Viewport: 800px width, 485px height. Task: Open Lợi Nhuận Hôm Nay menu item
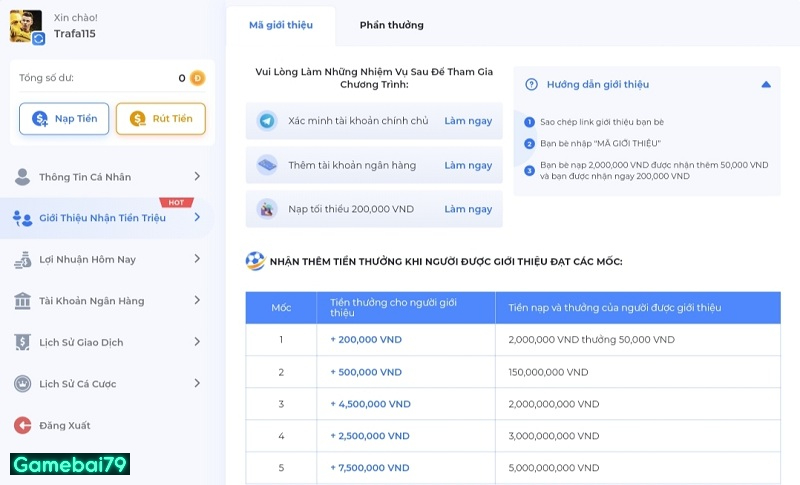pos(87,260)
